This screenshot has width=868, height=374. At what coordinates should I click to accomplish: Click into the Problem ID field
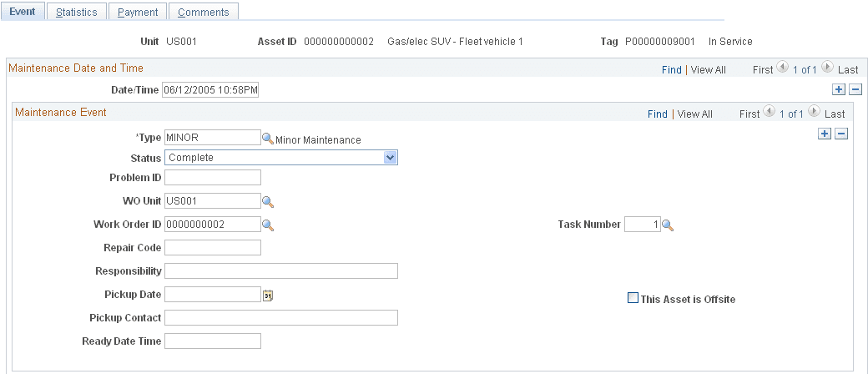point(213,177)
